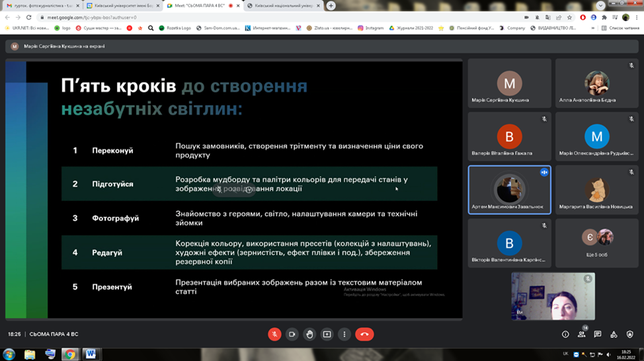Switch to Київський університет імені Бориса tab
The height and width of the screenshot is (361, 644).
coord(123,6)
